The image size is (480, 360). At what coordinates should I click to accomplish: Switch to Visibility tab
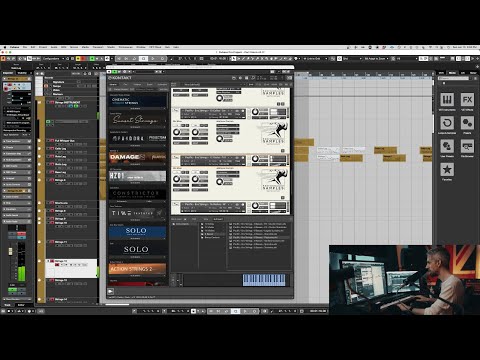coord(22,73)
